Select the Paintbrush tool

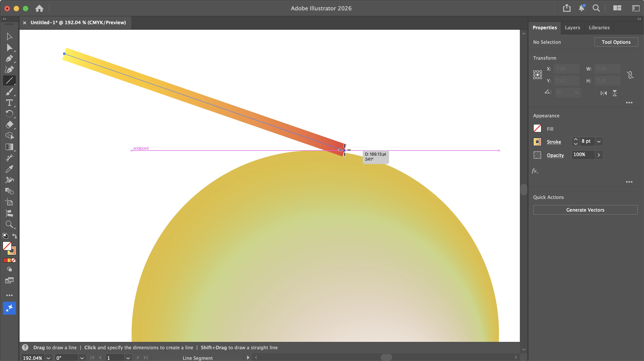(x=9, y=92)
